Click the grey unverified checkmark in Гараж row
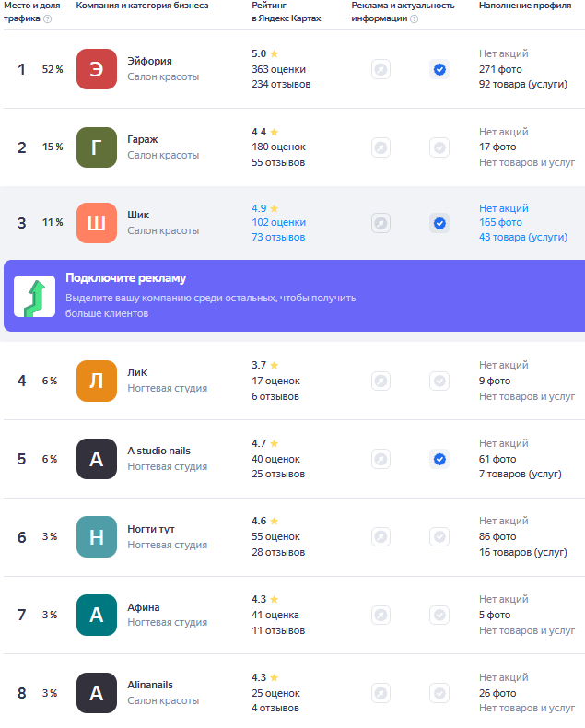The image size is (585, 728). (x=439, y=147)
